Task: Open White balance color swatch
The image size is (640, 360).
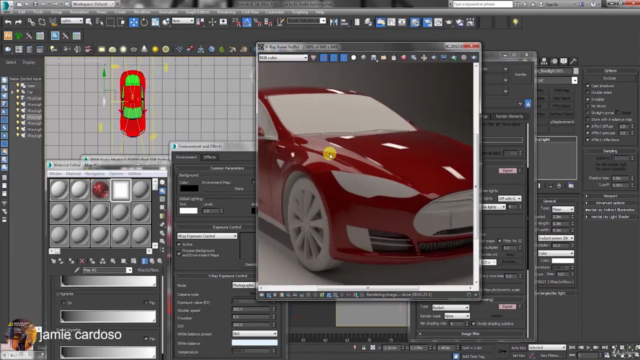Action: [x=254, y=342]
